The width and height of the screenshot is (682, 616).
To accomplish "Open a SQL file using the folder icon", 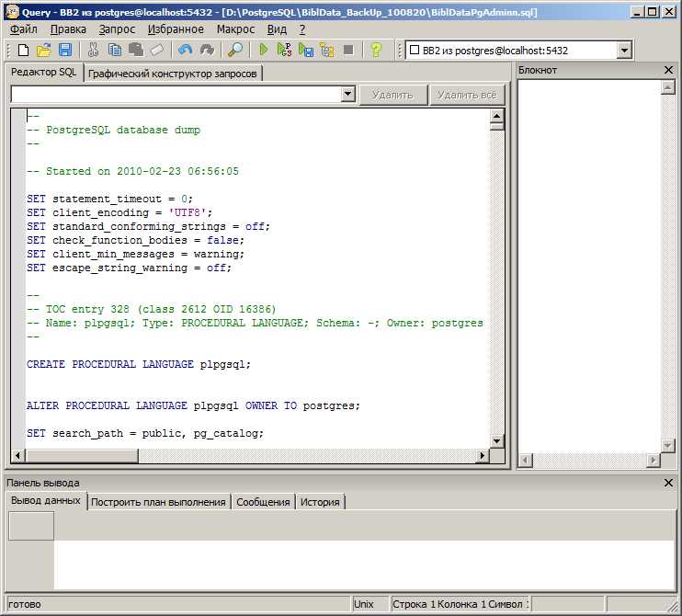I will pyautogui.click(x=44, y=50).
